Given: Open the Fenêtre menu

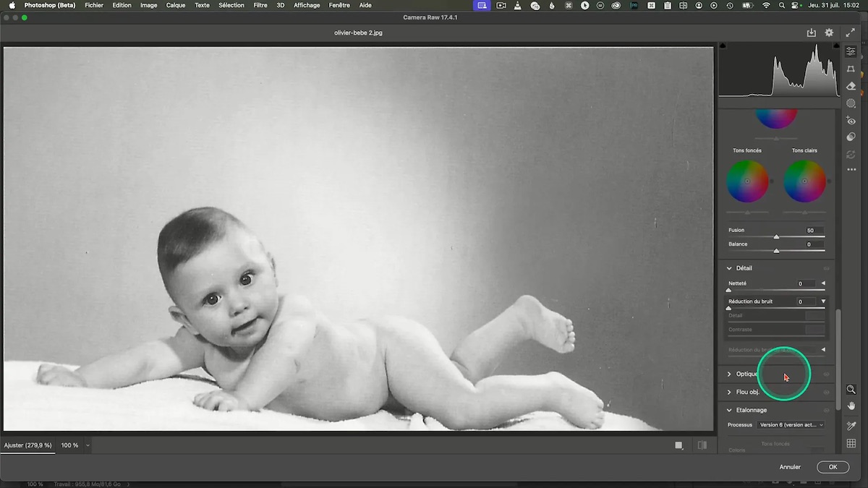Looking at the screenshot, I should [339, 5].
